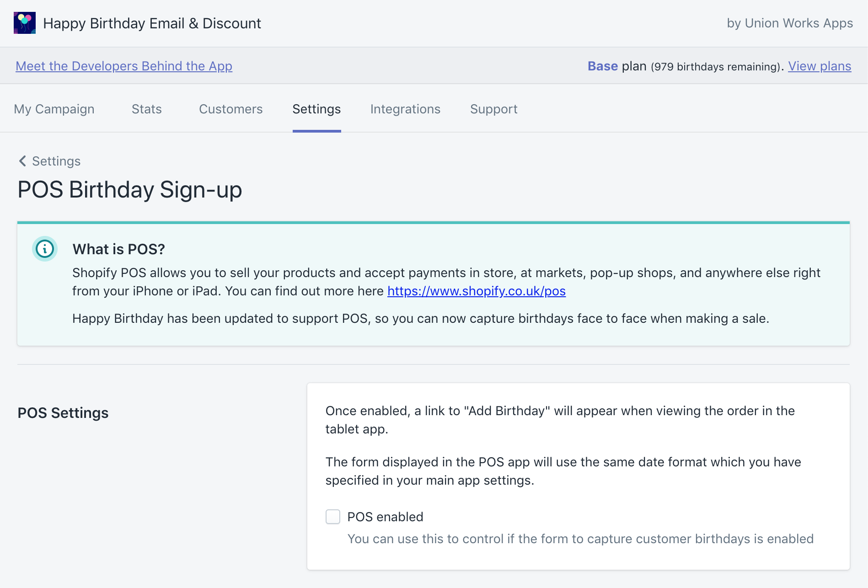Open the Support tab
868x588 pixels.
(x=493, y=109)
